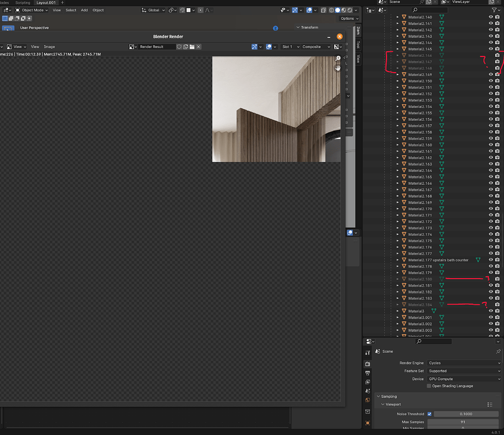504x435 pixels.
Task: Open the Image menu in the render window
Action: point(49,47)
